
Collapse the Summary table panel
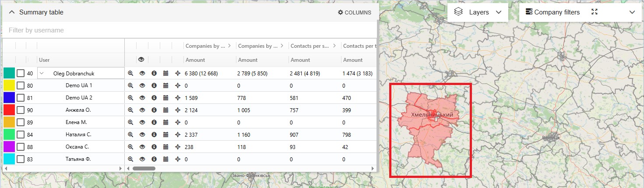pos(12,12)
